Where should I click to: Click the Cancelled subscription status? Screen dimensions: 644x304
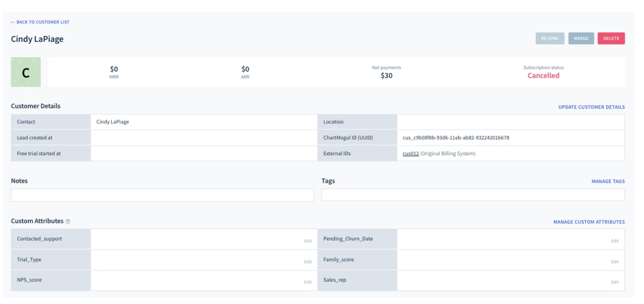[543, 76]
